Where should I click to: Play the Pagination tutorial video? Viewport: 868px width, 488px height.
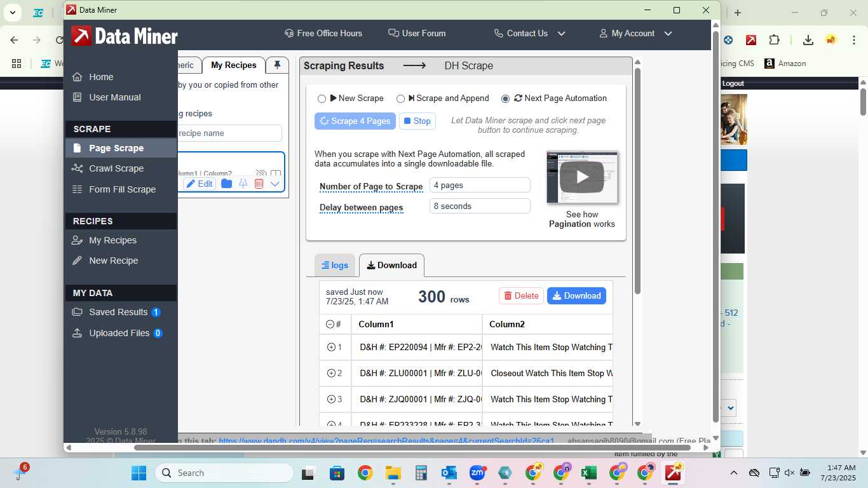point(582,177)
